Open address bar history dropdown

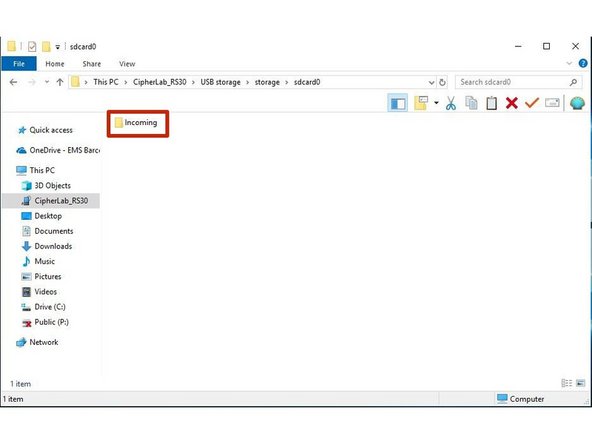431,82
